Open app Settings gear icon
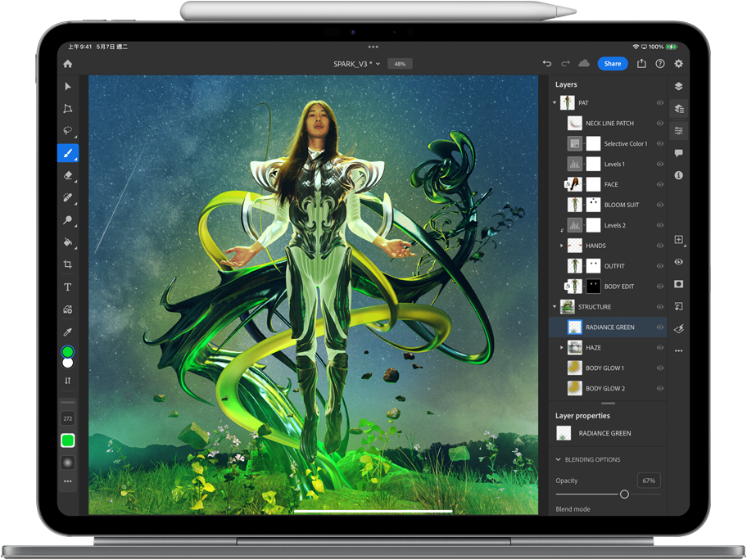Screen dimensions: 747x560 pyautogui.click(x=678, y=63)
